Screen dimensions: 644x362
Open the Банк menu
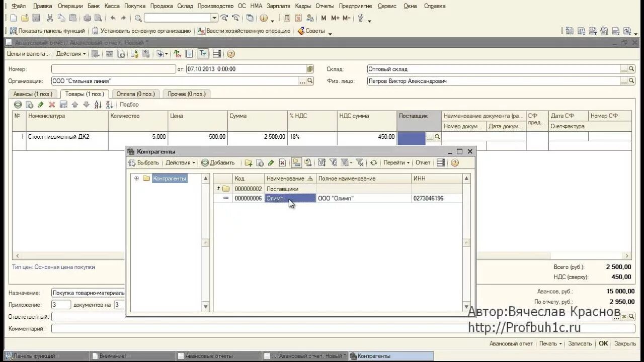[x=94, y=6]
